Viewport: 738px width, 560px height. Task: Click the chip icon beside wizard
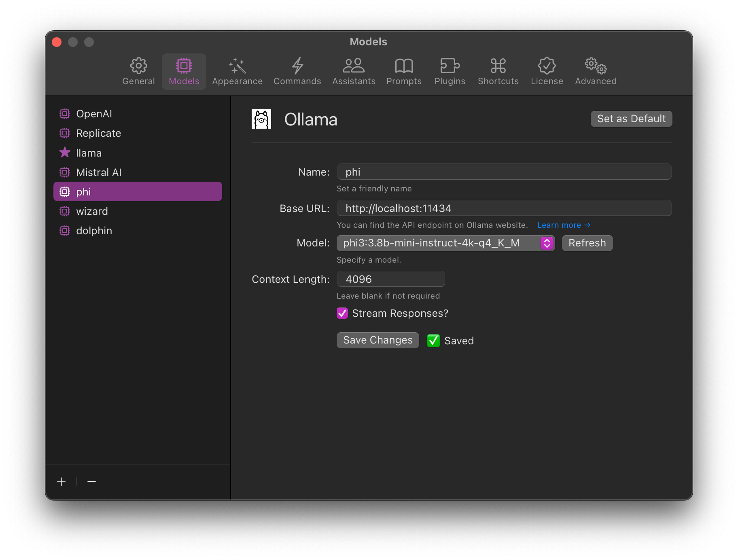(65, 211)
